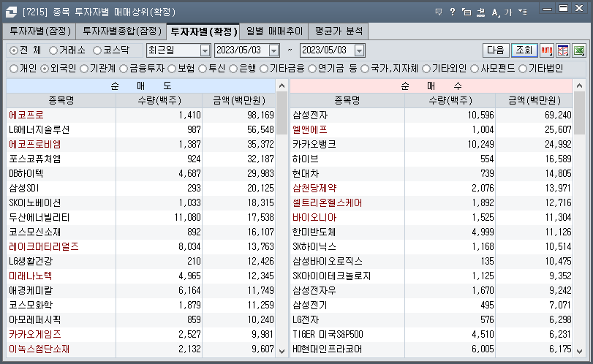Click the 순매도 종목명 column header
The width and height of the screenshot is (593, 364).
61,101
